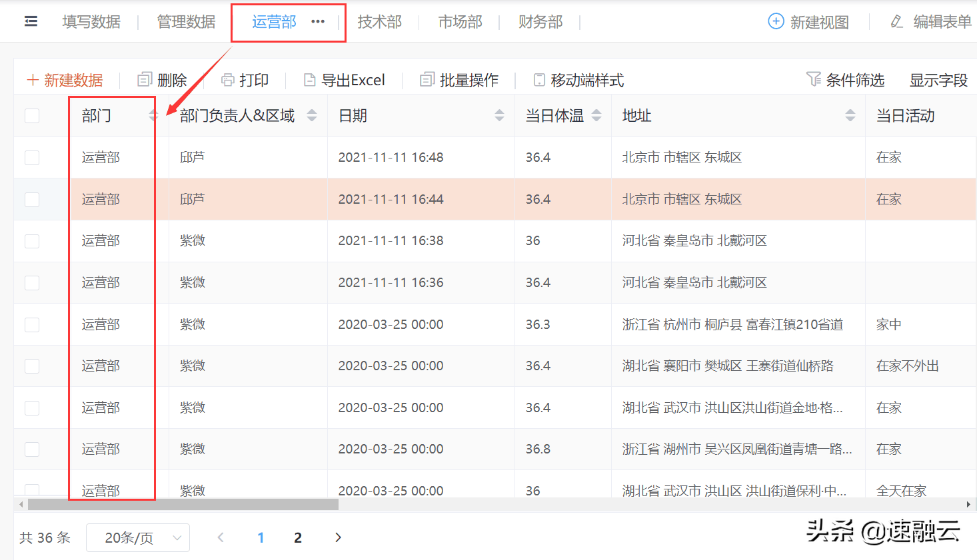Screen dimensions: 977x560
Task: Click the 批量操作 batch icon
Action: [x=427, y=80]
